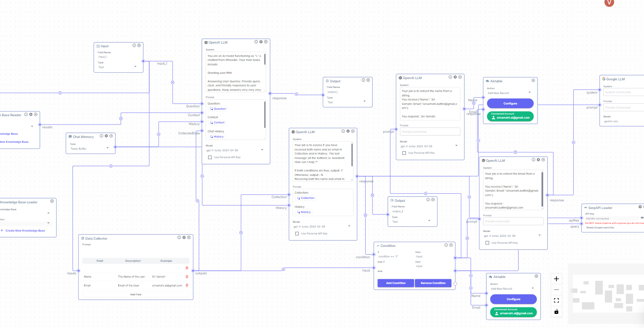Click the pipeline minimap
This screenshot has height=328, width=644.
(x=606, y=294)
